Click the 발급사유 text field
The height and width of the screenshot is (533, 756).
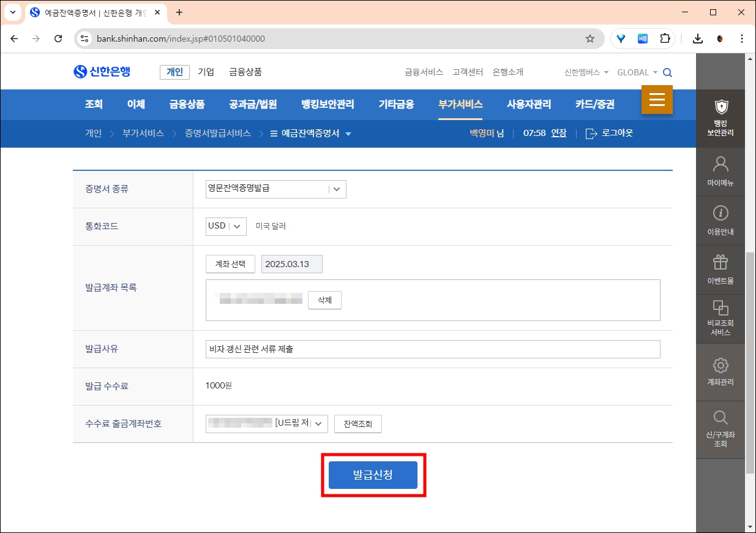pos(433,349)
